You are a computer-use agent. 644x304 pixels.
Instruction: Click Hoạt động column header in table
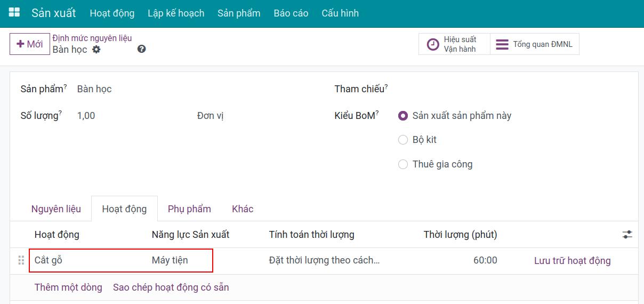(57, 235)
